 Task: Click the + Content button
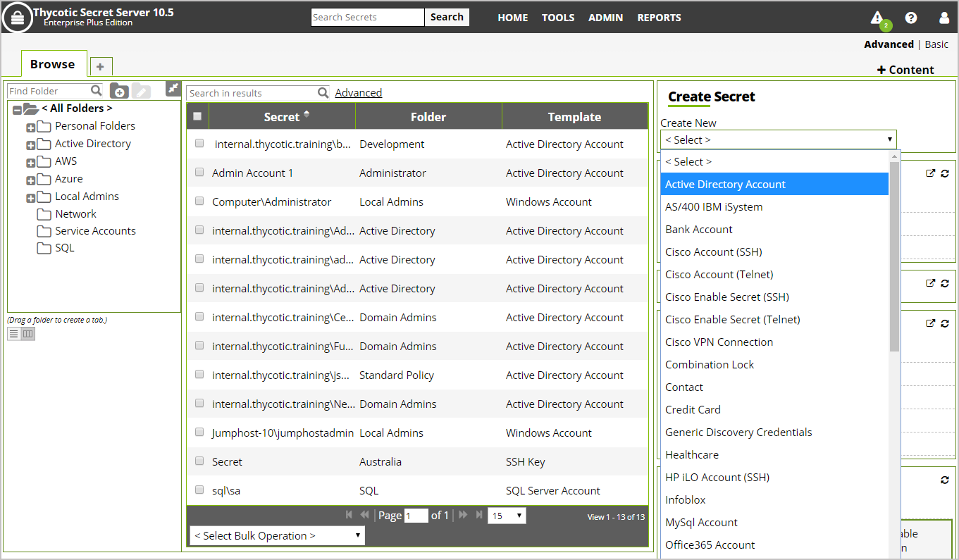pyautogui.click(x=905, y=69)
